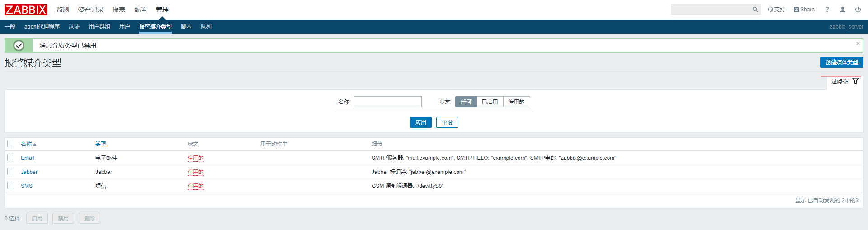This screenshot has height=230, width=868.
Task: Go to the 用户群组 submenu
Action: pos(99,27)
